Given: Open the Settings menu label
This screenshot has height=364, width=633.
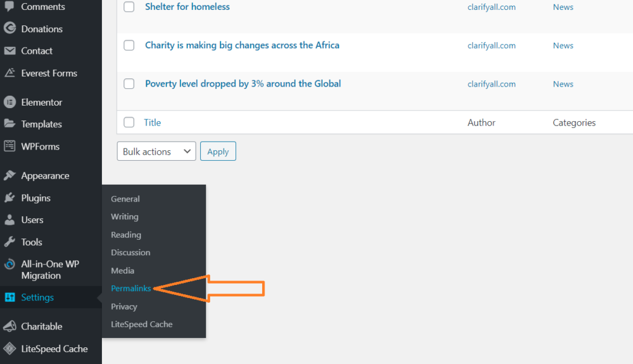Looking at the screenshot, I should (37, 297).
